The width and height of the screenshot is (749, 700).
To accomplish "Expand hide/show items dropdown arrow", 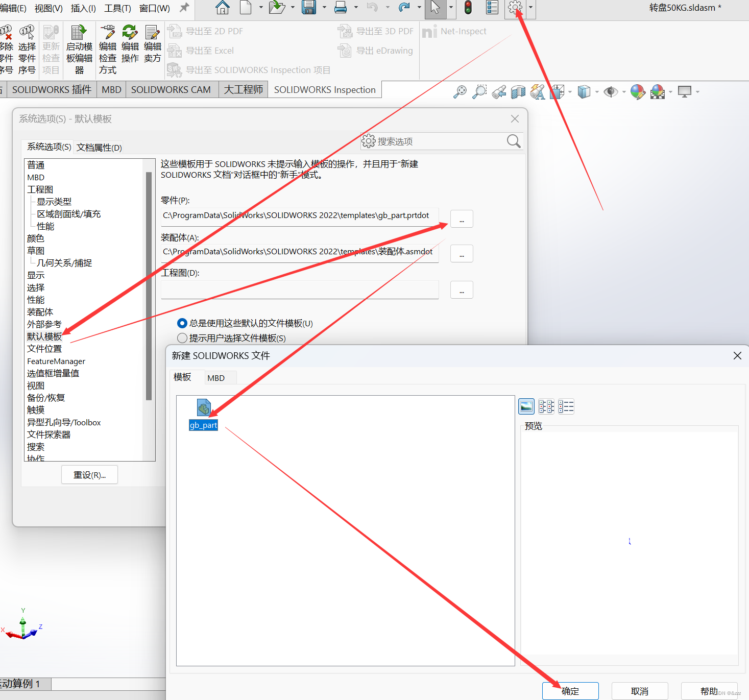I will click(624, 92).
